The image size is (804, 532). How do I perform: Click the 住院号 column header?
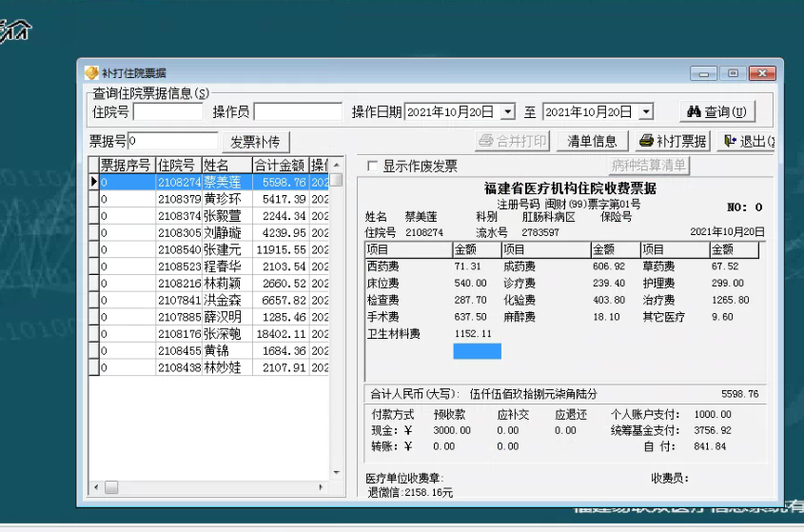179,166
